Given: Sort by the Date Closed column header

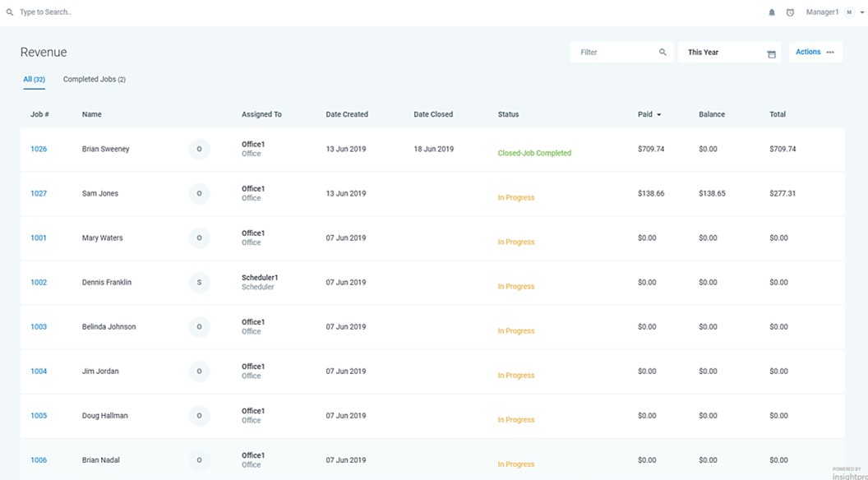Looking at the screenshot, I should coord(433,114).
